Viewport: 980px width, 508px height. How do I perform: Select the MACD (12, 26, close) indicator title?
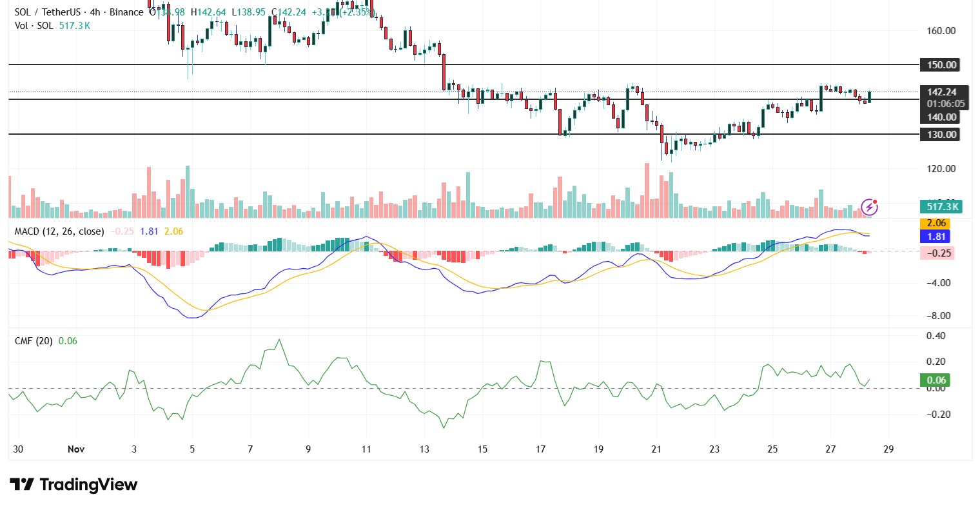(x=58, y=231)
